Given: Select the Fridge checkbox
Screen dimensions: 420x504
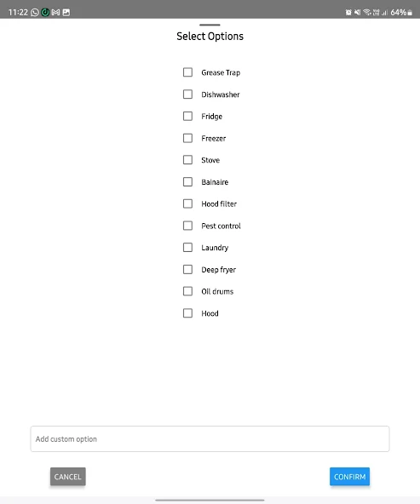Looking at the screenshot, I should coord(187,116).
